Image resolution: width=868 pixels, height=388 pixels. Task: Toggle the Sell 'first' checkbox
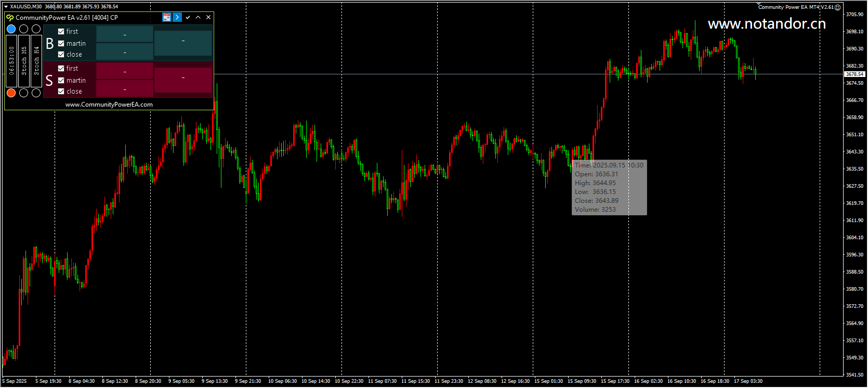coord(61,69)
